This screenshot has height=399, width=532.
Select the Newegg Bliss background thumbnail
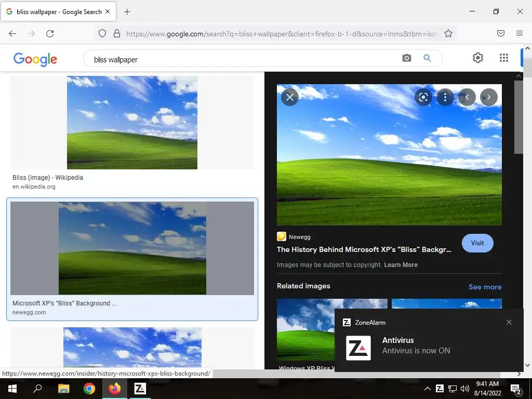(x=132, y=248)
